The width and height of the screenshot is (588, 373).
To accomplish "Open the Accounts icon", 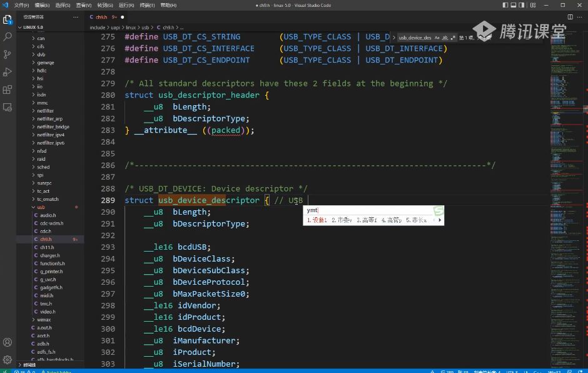I will pos(8,342).
